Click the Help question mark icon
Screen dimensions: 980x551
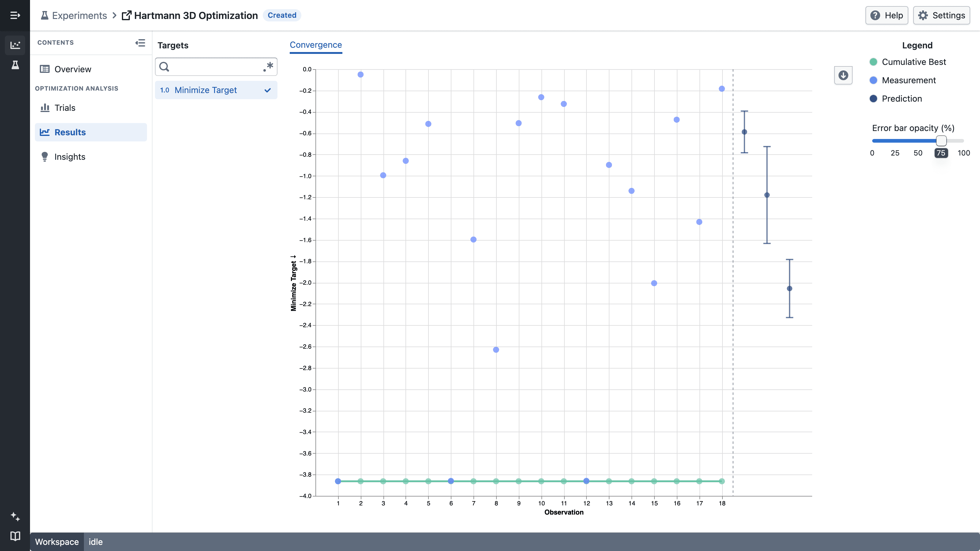[875, 15]
